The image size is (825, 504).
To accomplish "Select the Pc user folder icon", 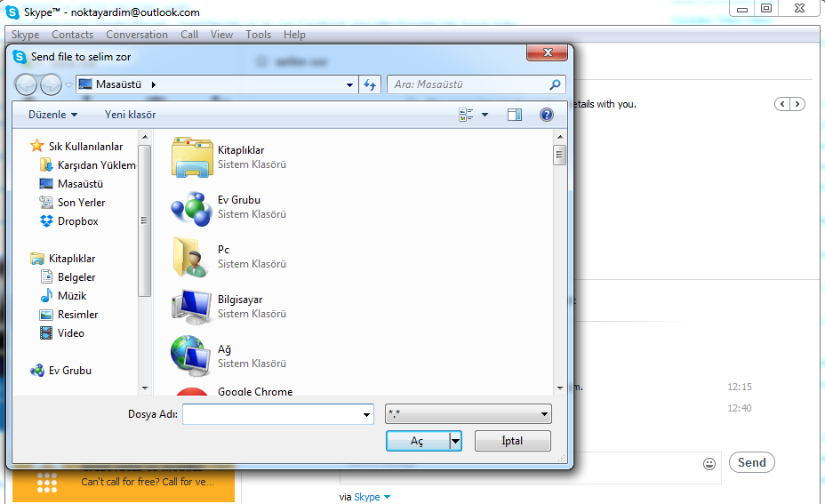I will [x=189, y=257].
